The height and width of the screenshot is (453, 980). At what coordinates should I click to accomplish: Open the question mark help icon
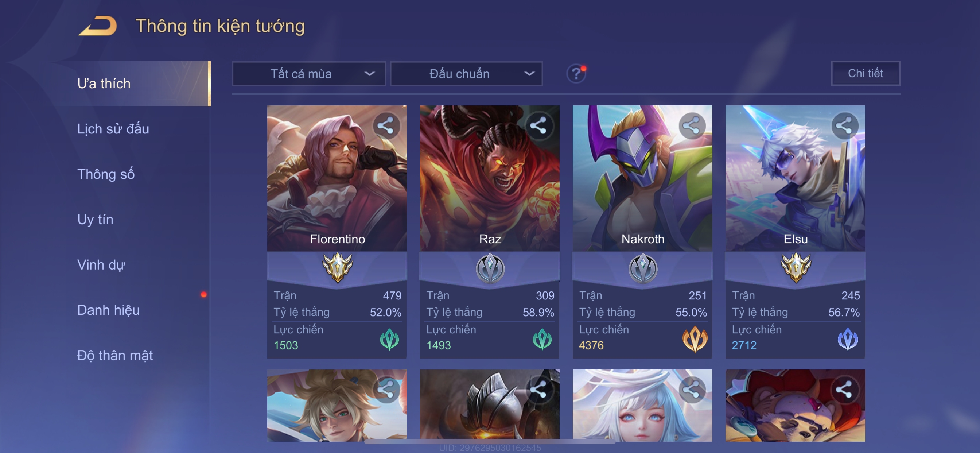point(576,73)
